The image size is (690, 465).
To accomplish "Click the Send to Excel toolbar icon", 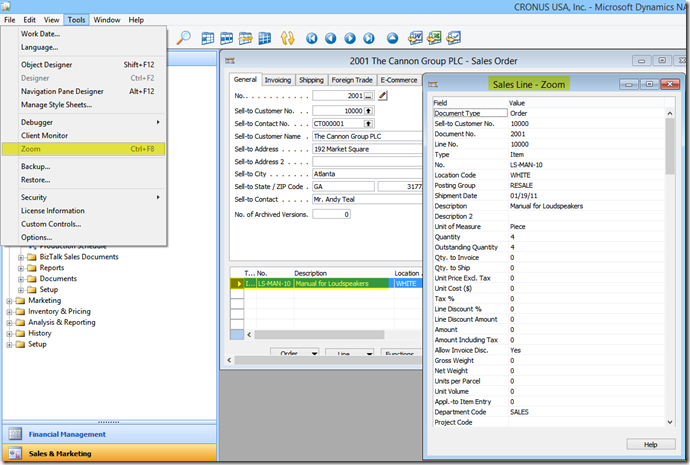I will tap(435, 38).
